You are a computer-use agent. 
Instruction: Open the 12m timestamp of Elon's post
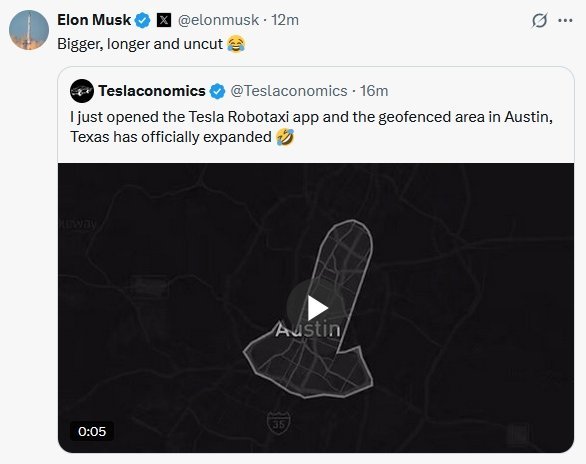[285, 20]
